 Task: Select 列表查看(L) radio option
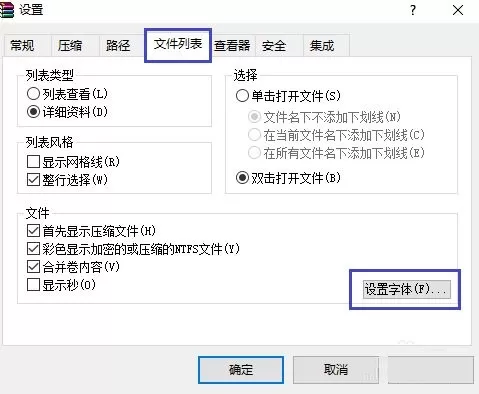point(67,94)
